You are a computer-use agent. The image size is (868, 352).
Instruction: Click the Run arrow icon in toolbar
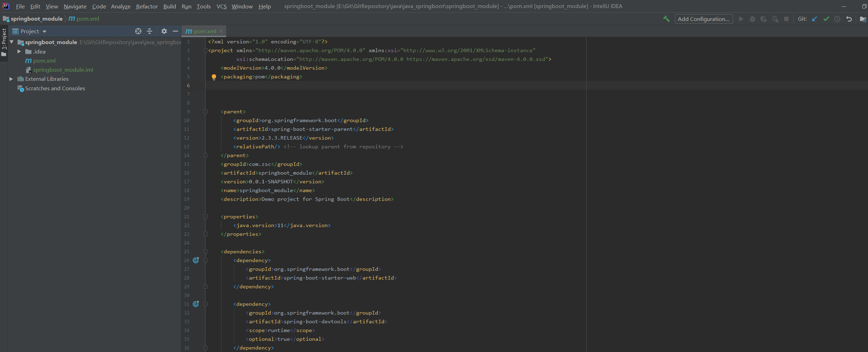point(741,19)
